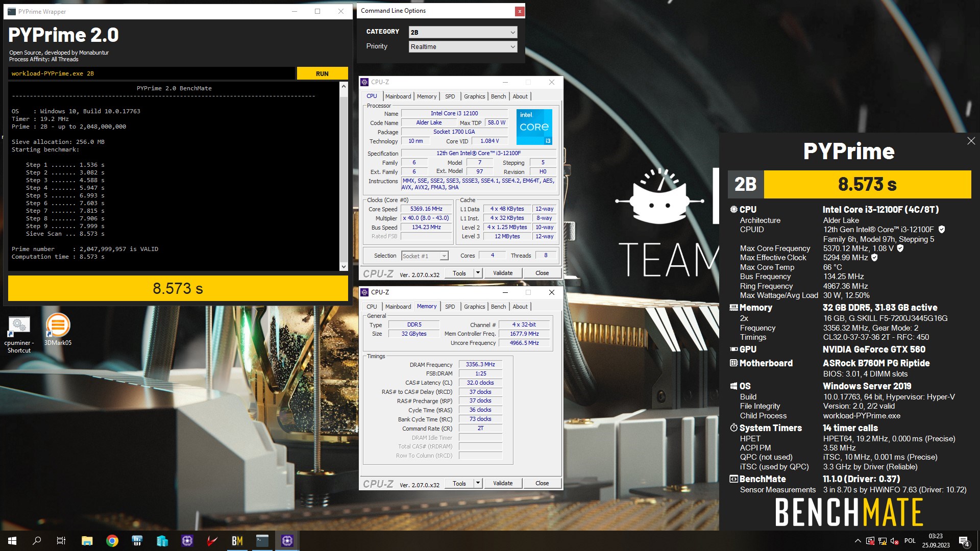The height and width of the screenshot is (551, 980).
Task: Click Close button in bottom CPU-Z window
Action: 542,483
